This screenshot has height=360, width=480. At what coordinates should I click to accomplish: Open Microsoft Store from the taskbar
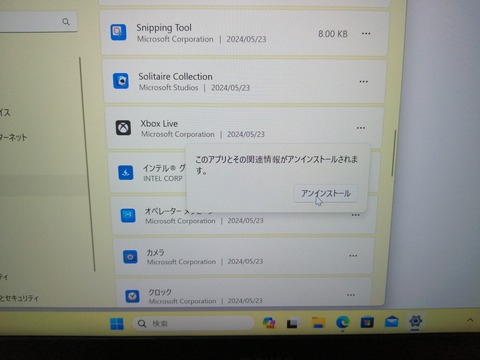pos(367,322)
